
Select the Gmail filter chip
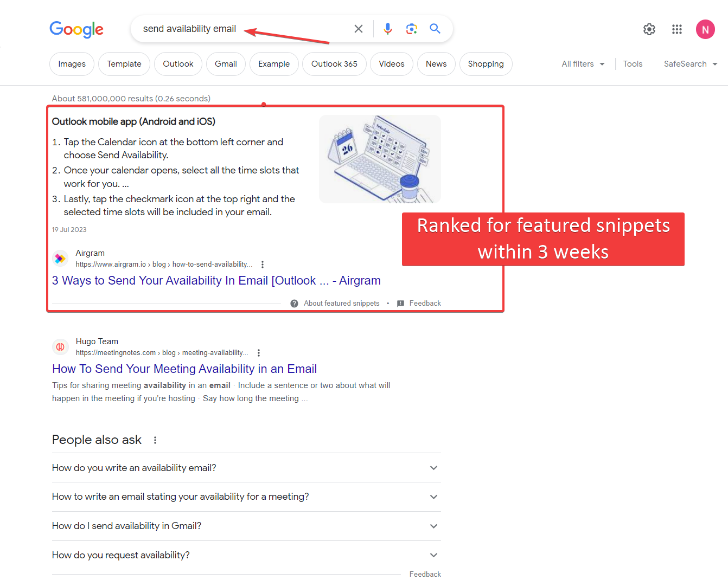[226, 64]
